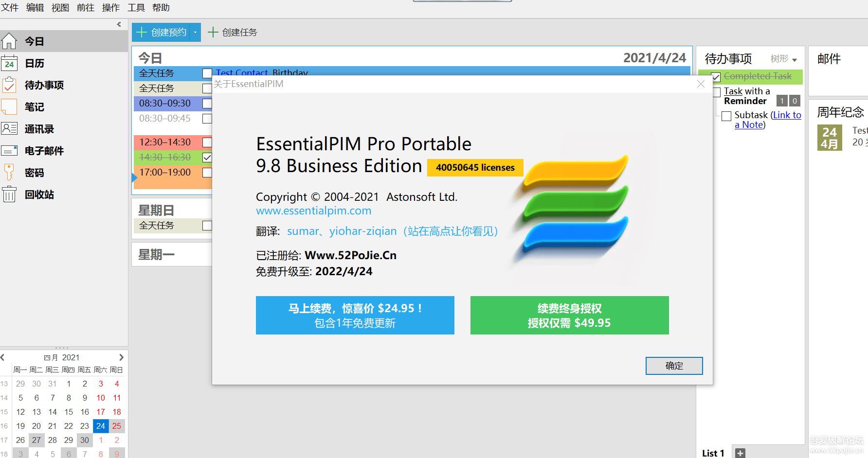Open the 操作 menu
This screenshot has width=868, height=458.
[111, 8]
